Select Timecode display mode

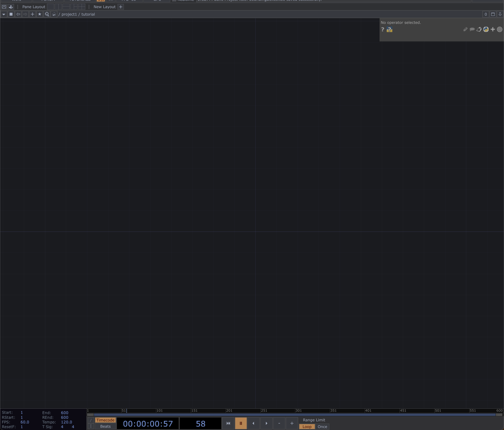pyautogui.click(x=105, y=420)
